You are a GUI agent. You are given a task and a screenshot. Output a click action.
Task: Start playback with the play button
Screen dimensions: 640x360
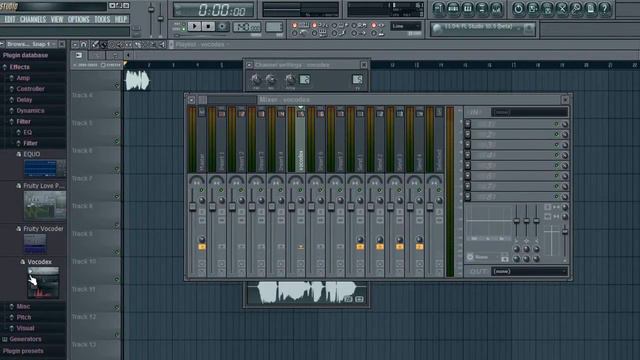[194, 27]
